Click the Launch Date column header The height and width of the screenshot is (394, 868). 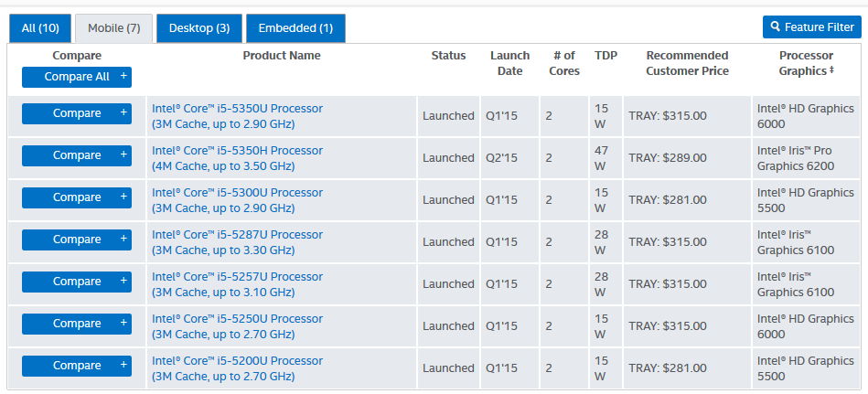(x=509, y=63)
